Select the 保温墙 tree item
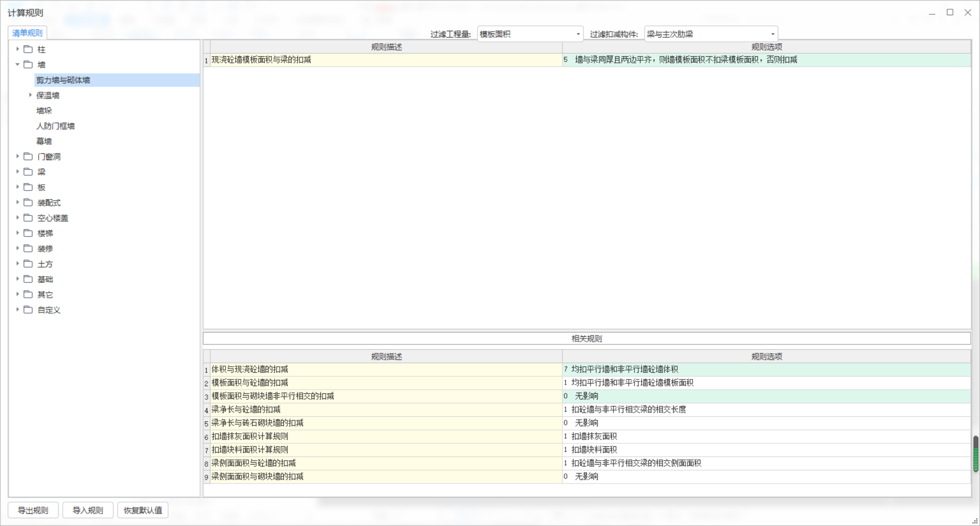This screenshot has height=526, width=980. coord(47,95)
